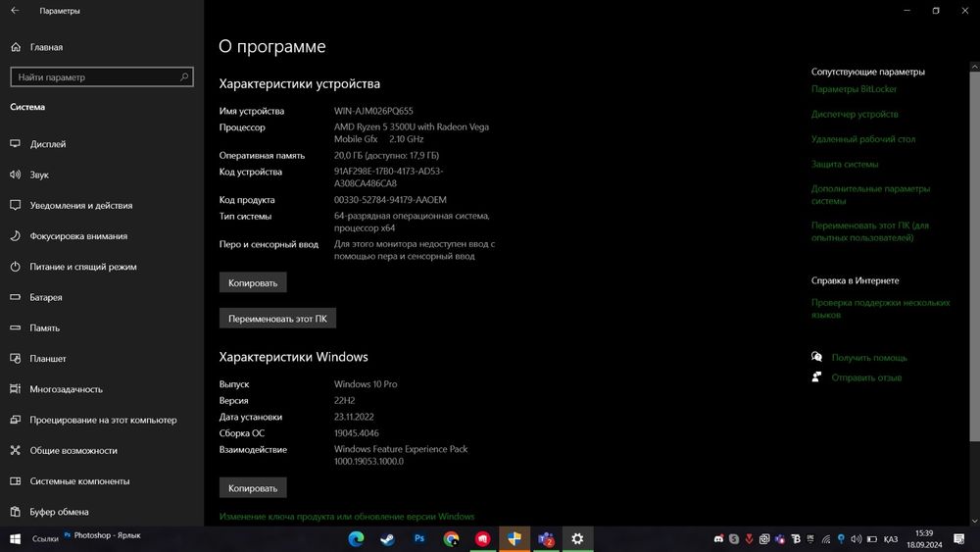Screen dimensions: 980x552
Task: Open Питание и спящий режим section
Action: tap(73, 267)
